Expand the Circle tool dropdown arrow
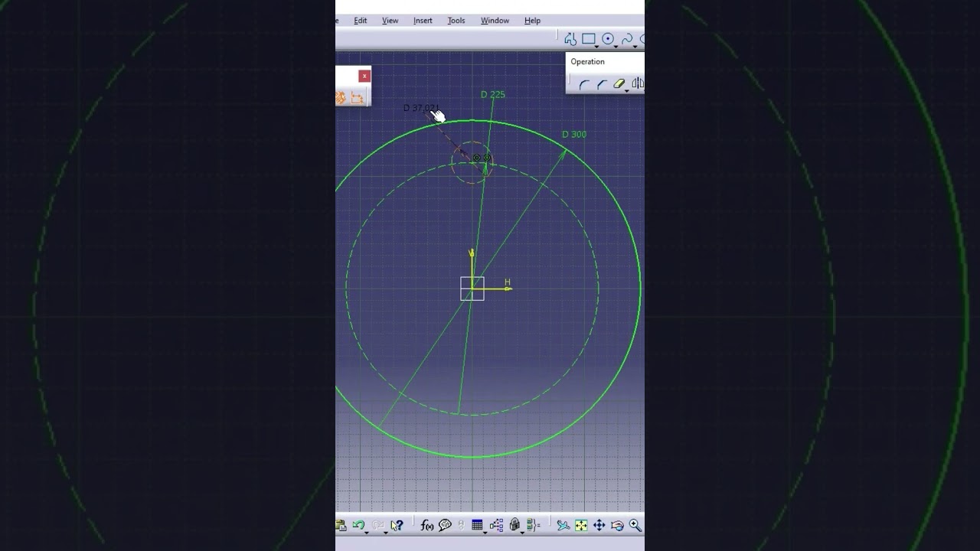The height and width of the screenshot is (551, 980). tap(616, 47)
